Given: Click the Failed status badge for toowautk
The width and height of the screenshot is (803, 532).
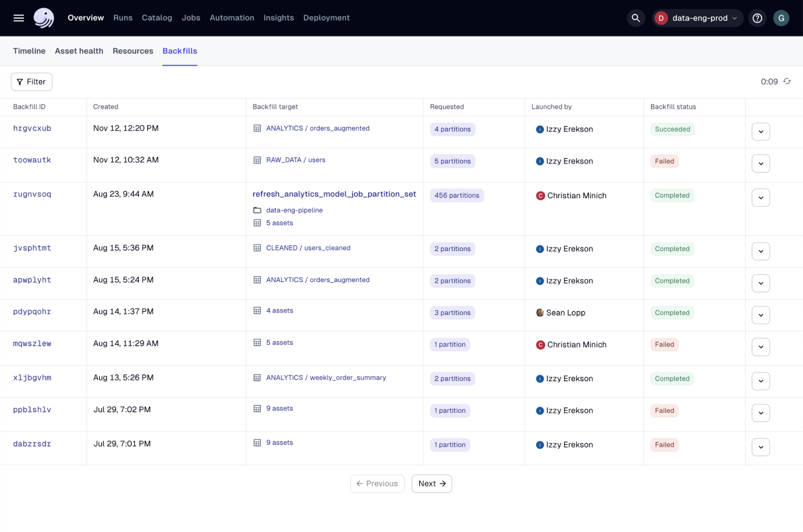Looking at the screenshot, I should (664, 161).
